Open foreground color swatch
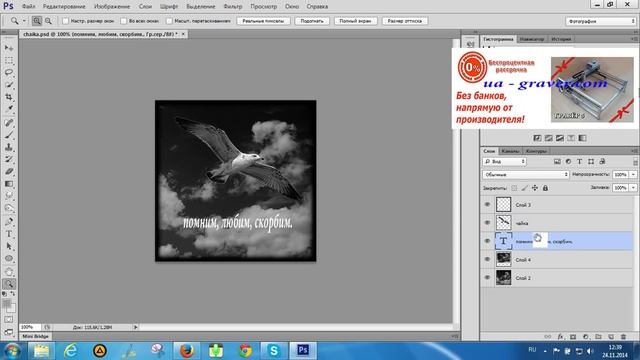 coord(7,303)
